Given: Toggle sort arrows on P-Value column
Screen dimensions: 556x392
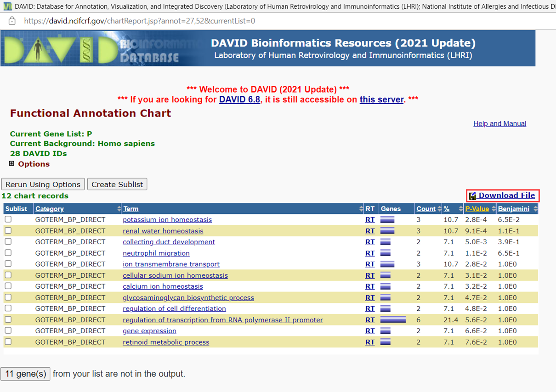Looking at the screenshot, I should click(x=493, y=209).
